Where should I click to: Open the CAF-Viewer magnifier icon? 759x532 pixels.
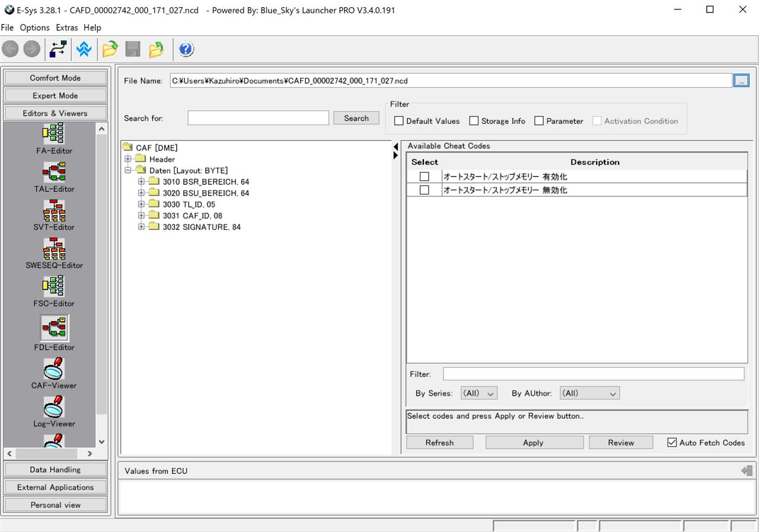click(x=54, y=368)
